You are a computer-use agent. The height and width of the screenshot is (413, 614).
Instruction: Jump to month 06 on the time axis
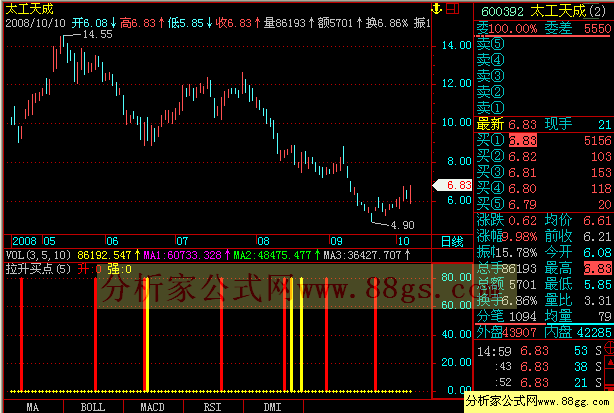click(x=112, y=241)
